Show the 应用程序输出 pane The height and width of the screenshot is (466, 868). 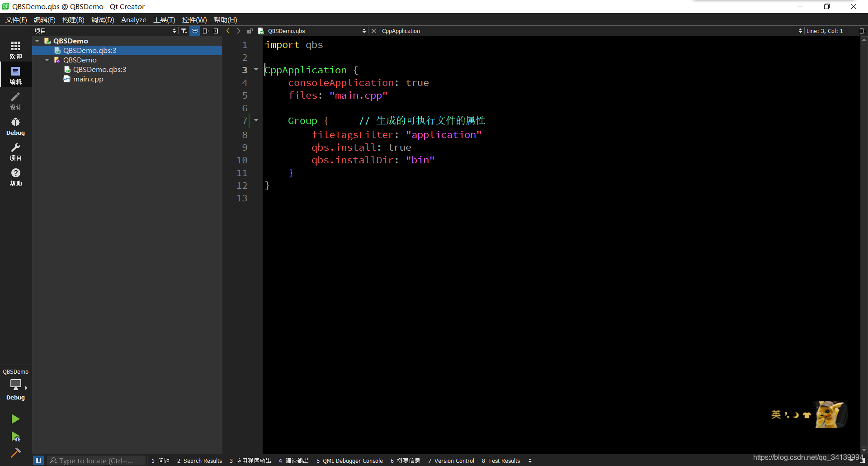pyautogui.click(x=250, y=461)
